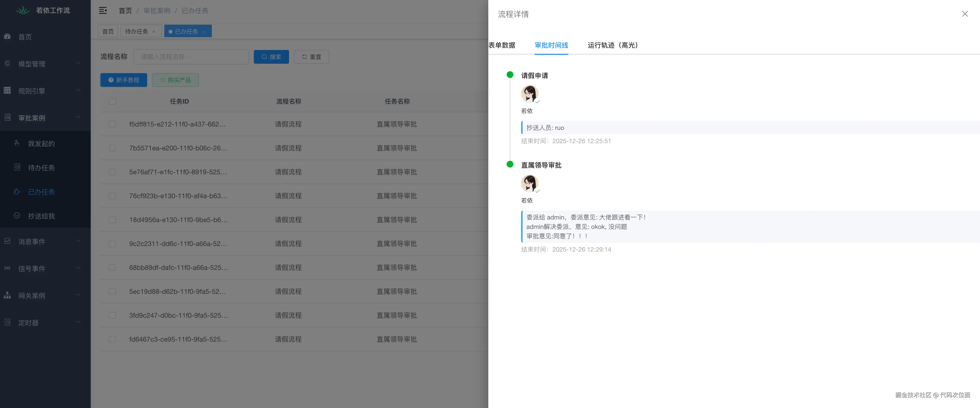Click the 新手教程 button
This screenshot has height=408, width=980.
click(x=124, y=80)
